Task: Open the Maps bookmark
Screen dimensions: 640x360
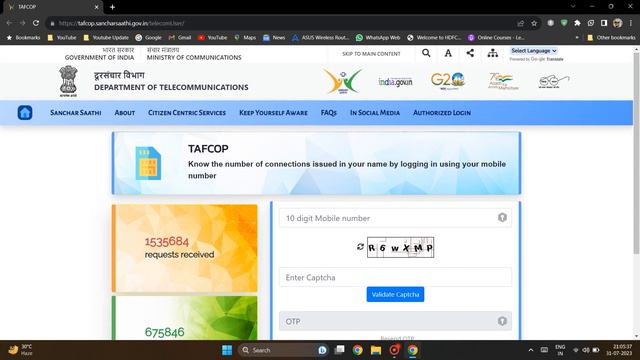Action: point(245,38)
